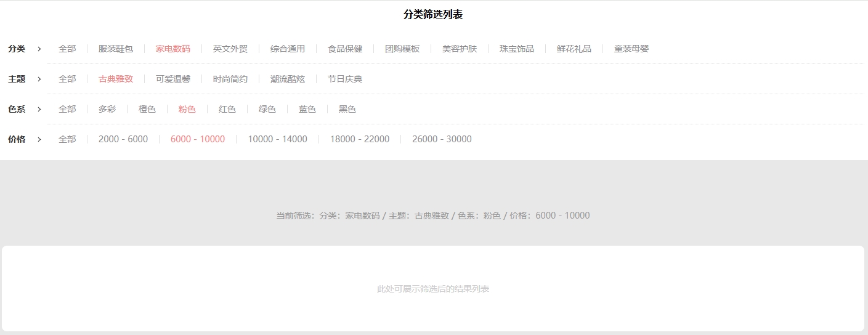Viewport: 868px width, 335px height.
Task: Pick the 童装母婴 category
Action: 631,49
